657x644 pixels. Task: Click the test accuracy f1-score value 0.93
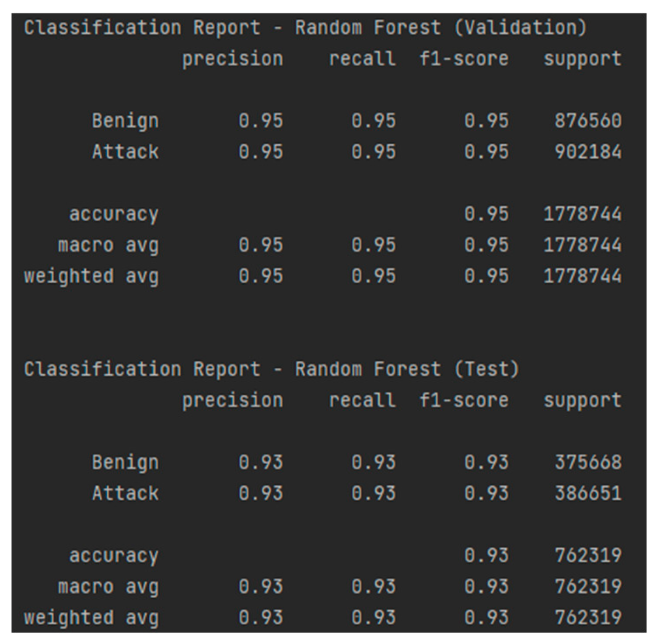[486, 556]
